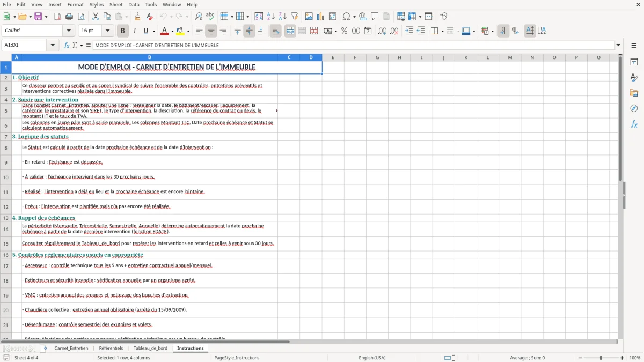This screenshot has width=644, height=362.
Task: Open the Format menu
Action: pos(75,4)
